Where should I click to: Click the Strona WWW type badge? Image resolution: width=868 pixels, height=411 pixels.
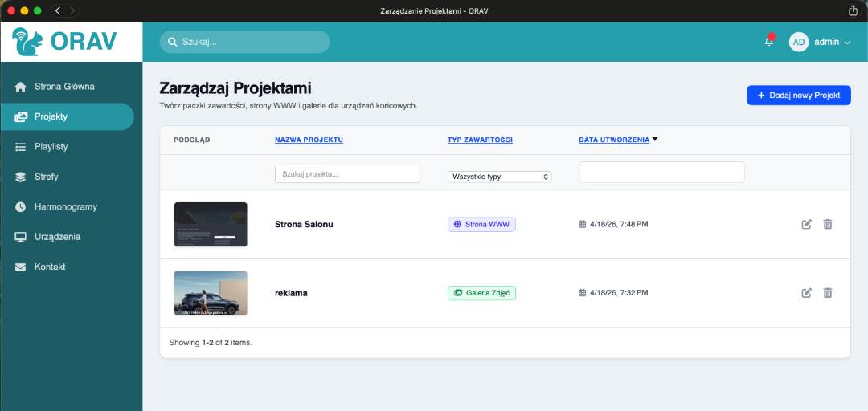click(481, 225)
